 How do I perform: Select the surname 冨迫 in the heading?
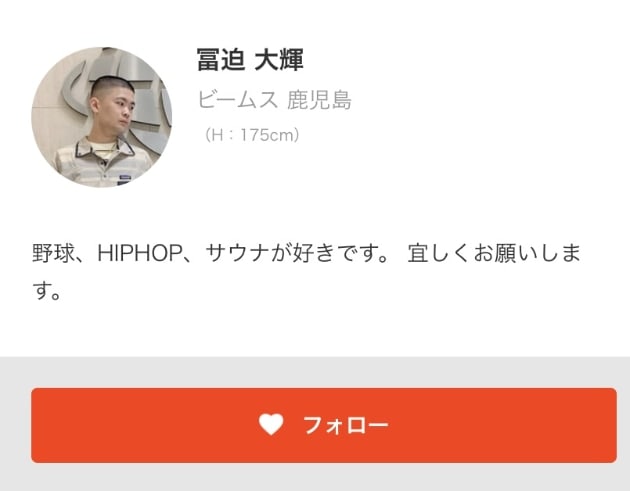(x=221, y=60)
